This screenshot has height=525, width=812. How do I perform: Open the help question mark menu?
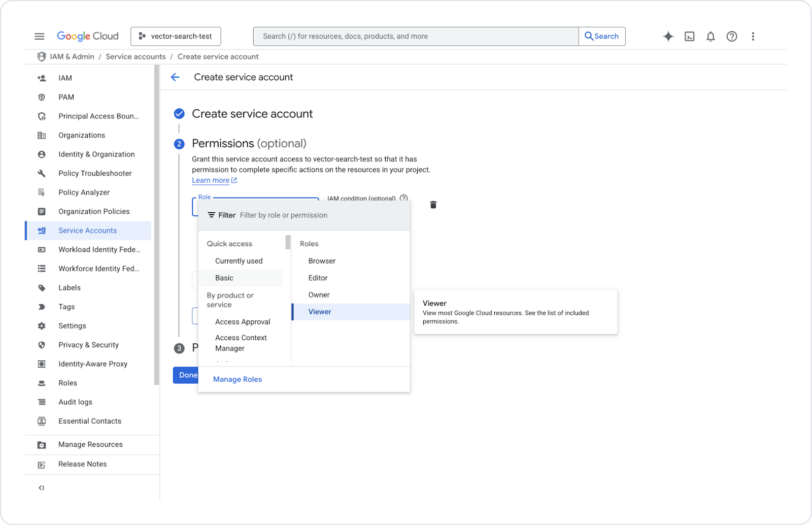(731, 36)
